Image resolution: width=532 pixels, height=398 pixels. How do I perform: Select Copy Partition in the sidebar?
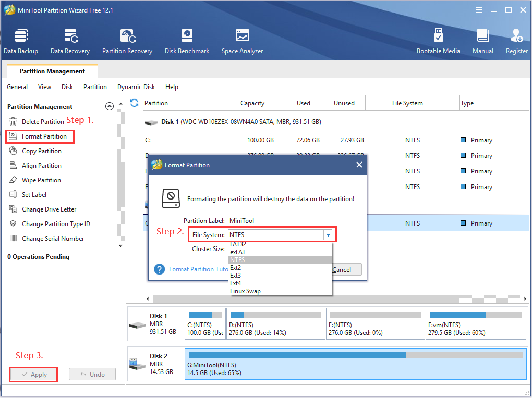[x=42, y=151]
